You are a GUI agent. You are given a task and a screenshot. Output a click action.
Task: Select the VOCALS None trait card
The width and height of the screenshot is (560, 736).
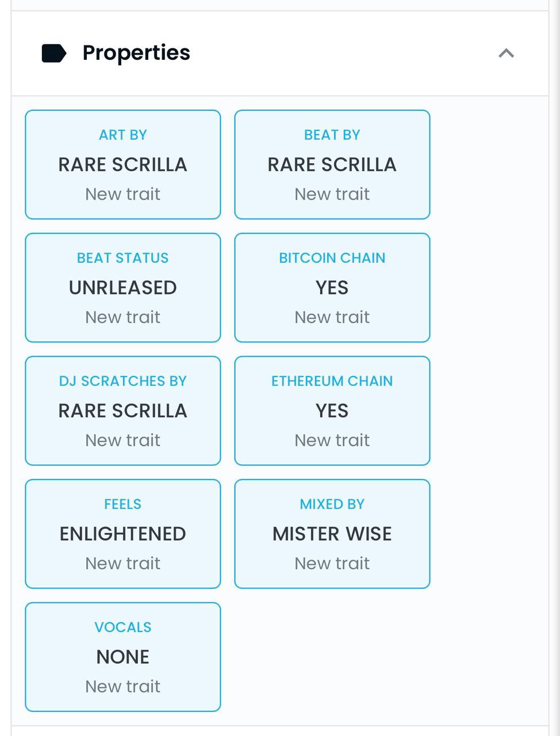(123, 657)
